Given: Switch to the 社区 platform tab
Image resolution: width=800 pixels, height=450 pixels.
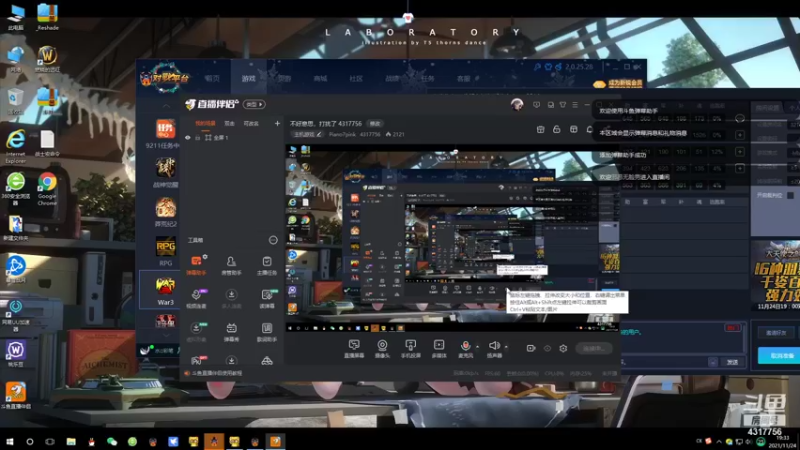Looking at the screenshot, I should coord(356,79).
